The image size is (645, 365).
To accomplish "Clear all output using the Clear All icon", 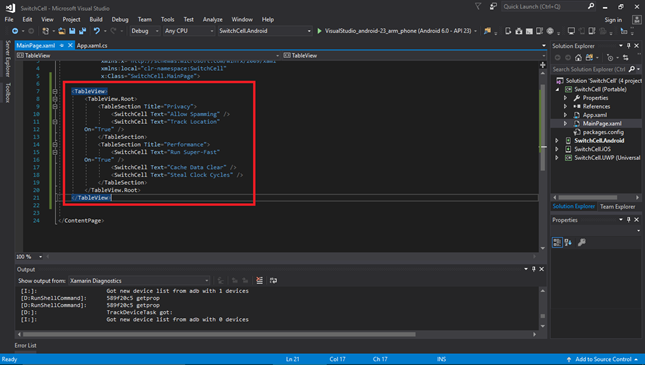I will [x=260, y=281].
